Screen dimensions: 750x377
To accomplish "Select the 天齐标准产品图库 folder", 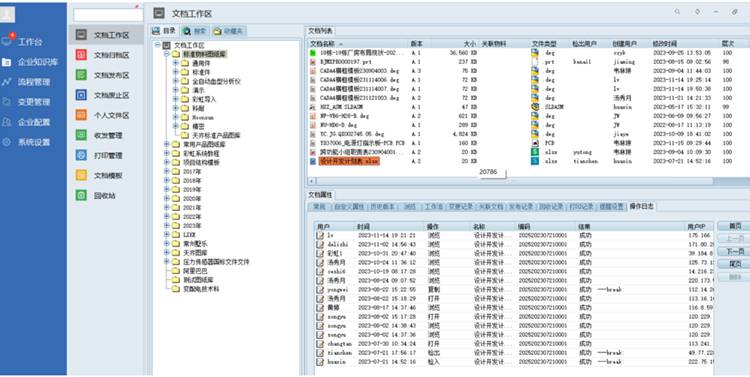I will 216,135.
